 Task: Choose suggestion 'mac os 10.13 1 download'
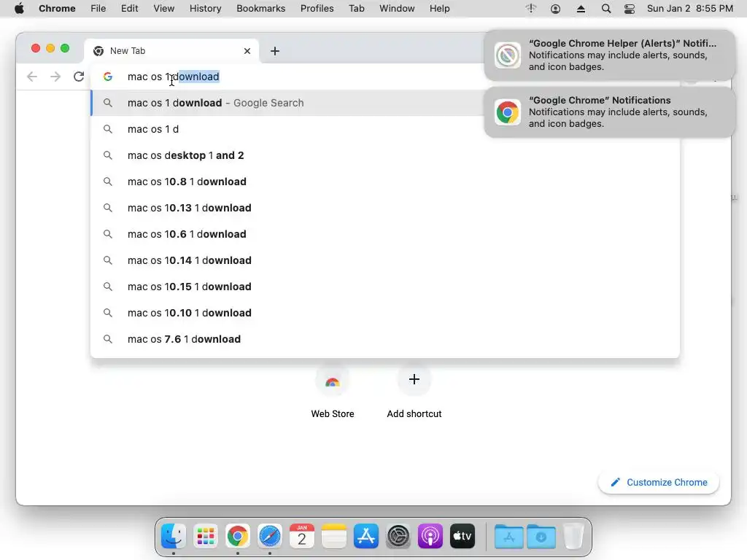coord(385,208)
